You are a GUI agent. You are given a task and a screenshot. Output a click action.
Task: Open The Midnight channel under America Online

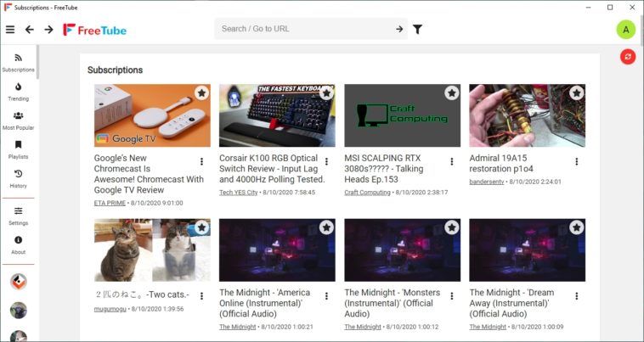tap(237, 327)
